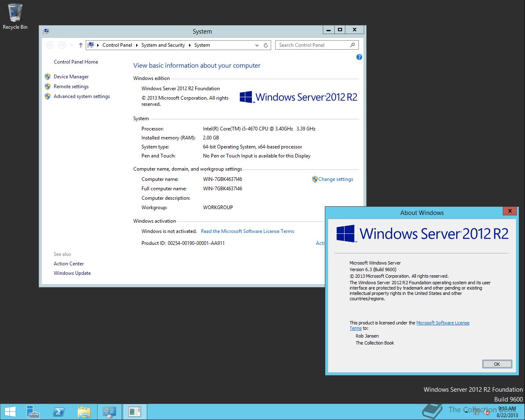525x420 pixels.
Task: Open the Recycle Bin desktop icon
Action: pyautogui.click(x=15, y=16)
